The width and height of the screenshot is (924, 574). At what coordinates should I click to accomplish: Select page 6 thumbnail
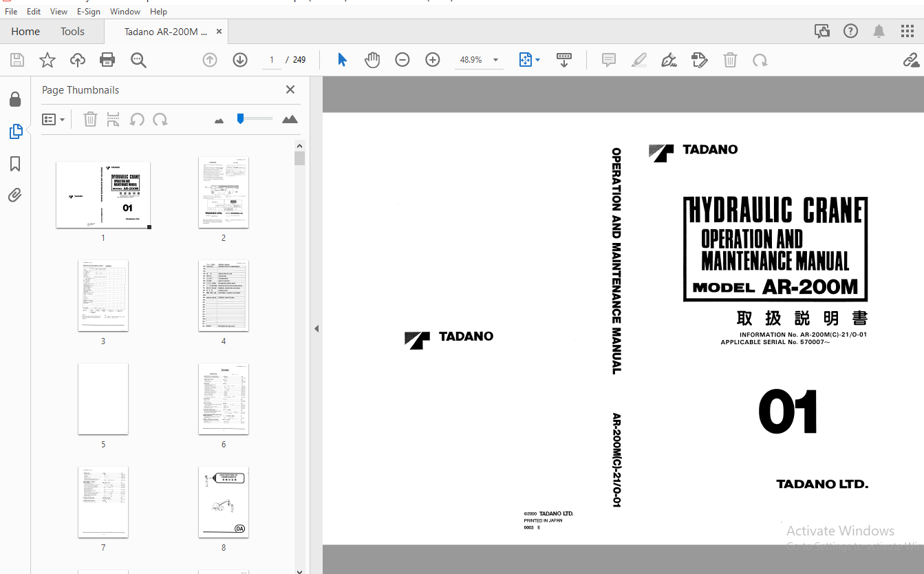pyautogui.click(x=224, y=399)
